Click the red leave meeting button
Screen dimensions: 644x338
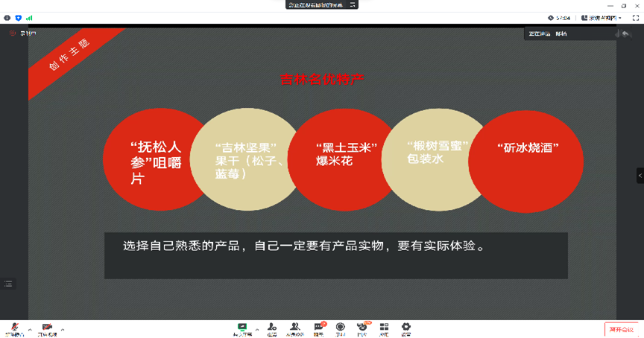pyautogui.click(x=621, y=329)
